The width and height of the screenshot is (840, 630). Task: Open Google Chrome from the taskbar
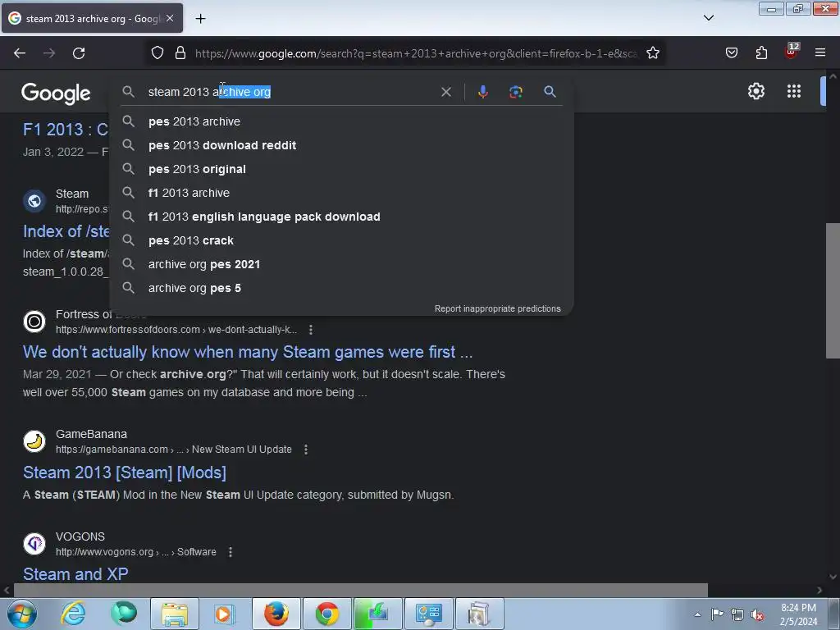tap(326, 614)
